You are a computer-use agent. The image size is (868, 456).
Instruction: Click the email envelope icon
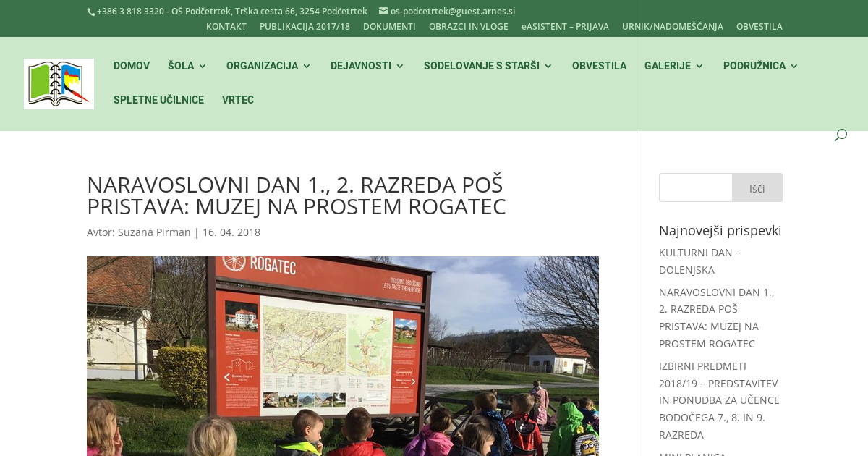(x=383, y=11)
